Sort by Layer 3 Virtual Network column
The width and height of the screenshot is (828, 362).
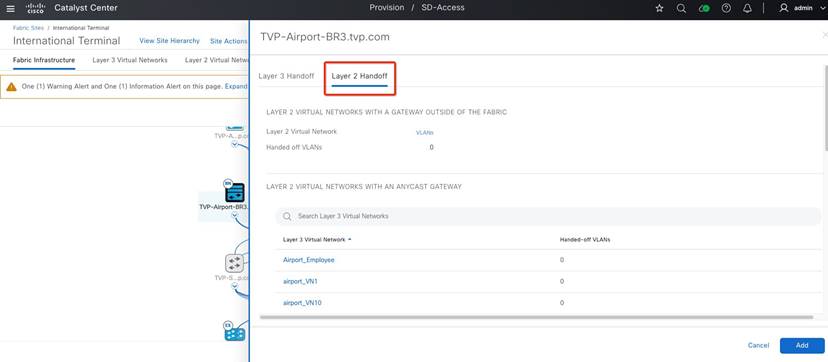click(317, 239)
